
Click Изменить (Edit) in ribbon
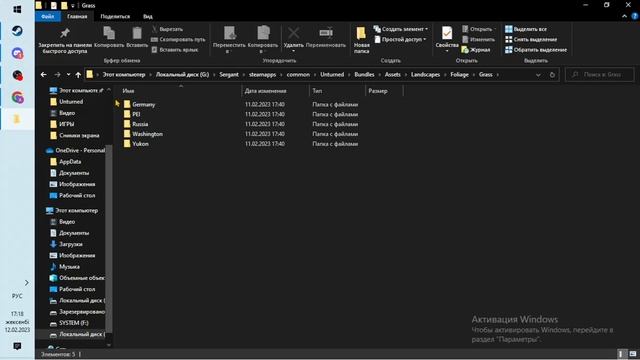click(x=478, y=40)
